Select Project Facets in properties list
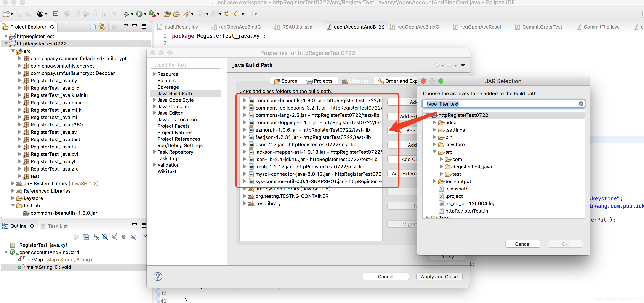Image resolution: width=644 pixels, height=303 pixels. [173, 126]
